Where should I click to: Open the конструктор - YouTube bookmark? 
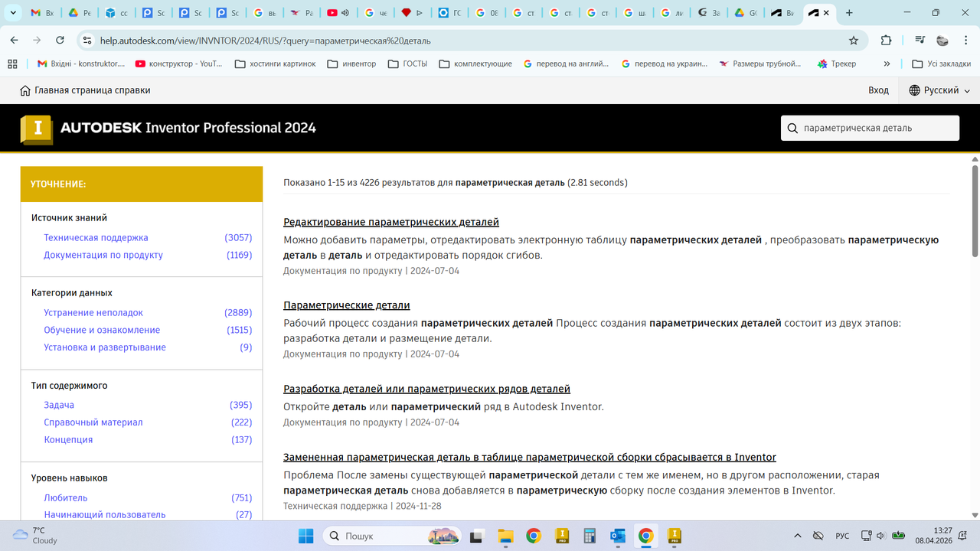pyautogui.click(x=178, y=64)
